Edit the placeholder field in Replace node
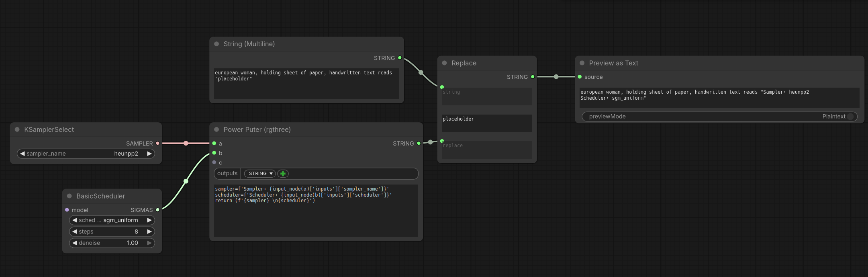This screenshot has height=277, width=868. point(487,123)
